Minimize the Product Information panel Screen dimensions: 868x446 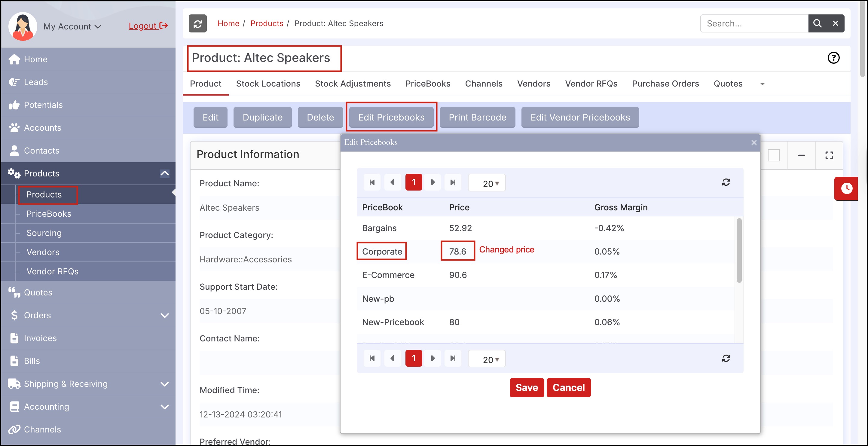pos(801,155)
